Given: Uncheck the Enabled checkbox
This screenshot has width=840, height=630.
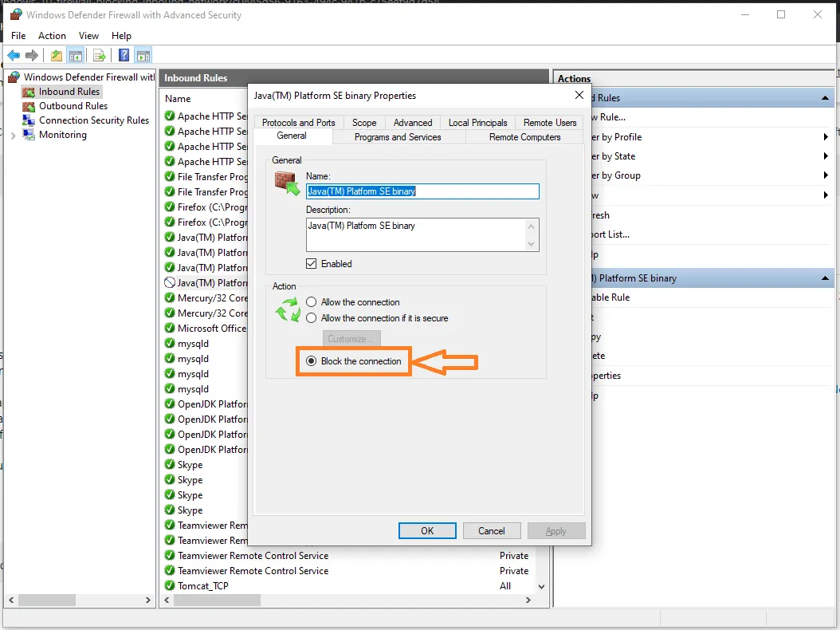Looking at the screenshot, I should click(x=312, y=264).
